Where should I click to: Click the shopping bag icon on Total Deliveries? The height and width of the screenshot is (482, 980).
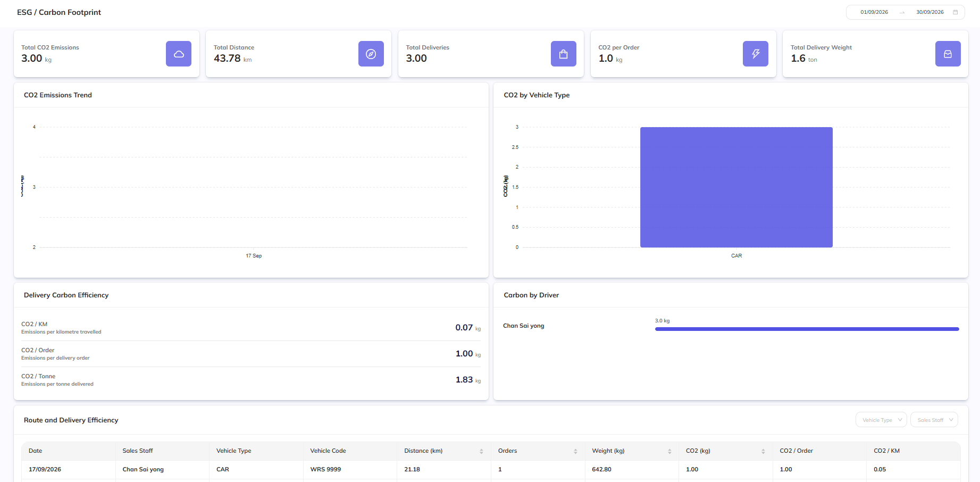pos(564,54)
